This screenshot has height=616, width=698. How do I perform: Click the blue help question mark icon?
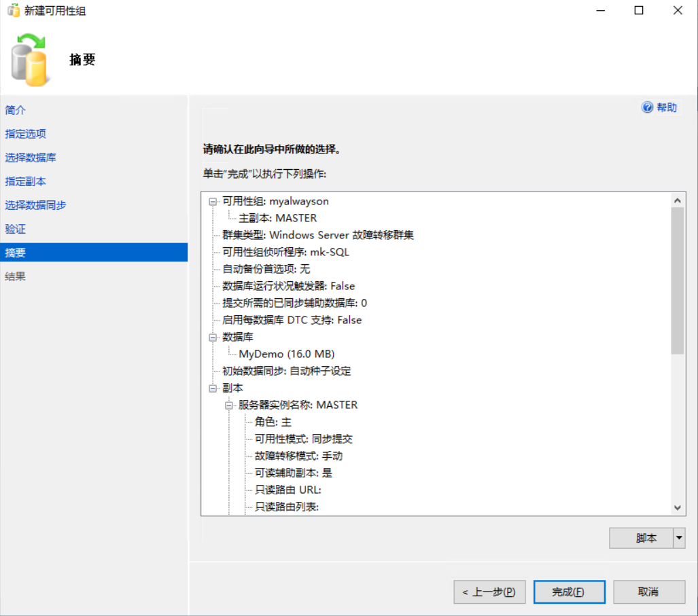(x=647, y=107)
